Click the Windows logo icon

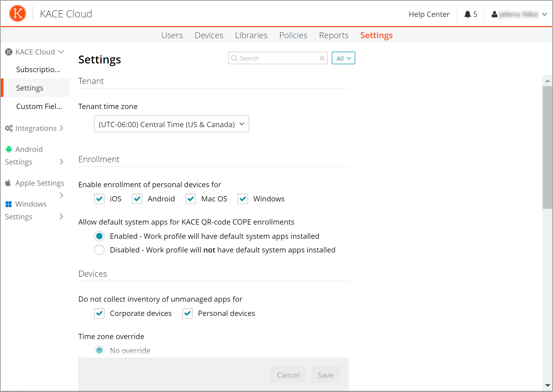pyautogui.click(x=8, y=204)
